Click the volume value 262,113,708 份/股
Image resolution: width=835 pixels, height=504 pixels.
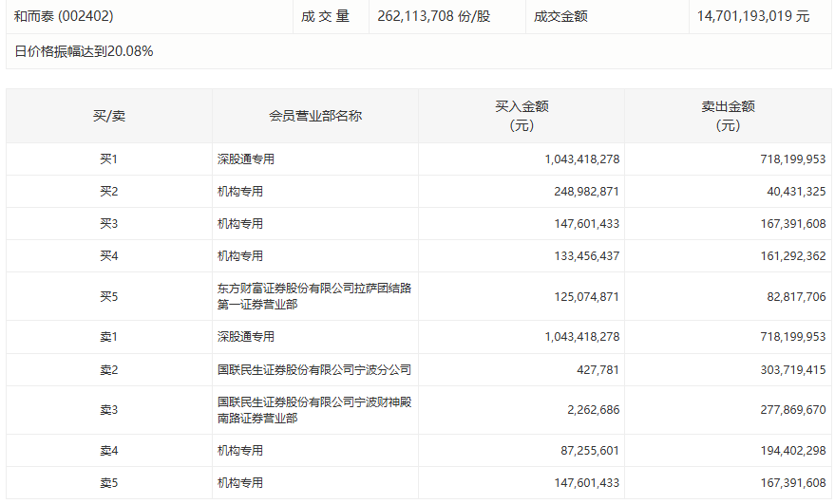(x=433, y=16)
